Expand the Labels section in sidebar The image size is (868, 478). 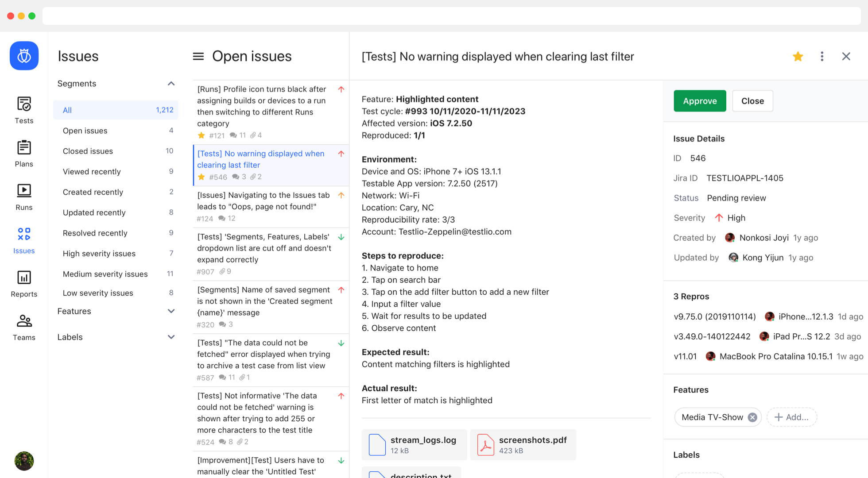pos(171,337)
